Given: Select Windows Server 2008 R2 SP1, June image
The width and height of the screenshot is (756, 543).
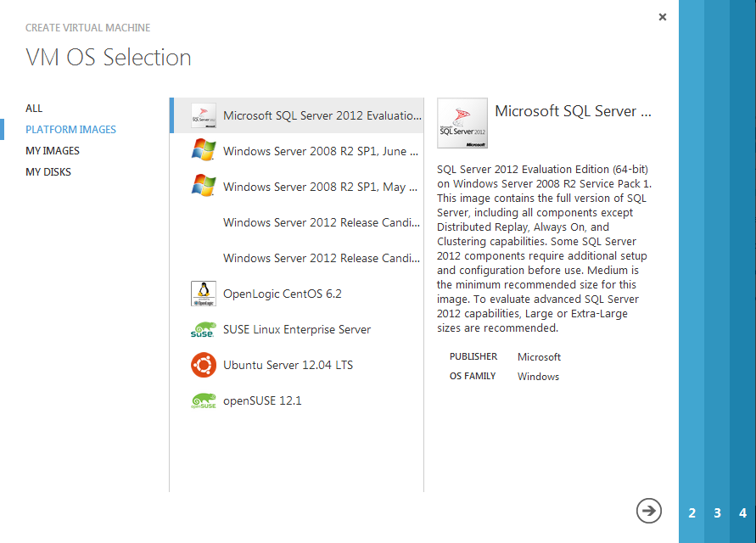Looking at the screenshot, I should 297,151.
